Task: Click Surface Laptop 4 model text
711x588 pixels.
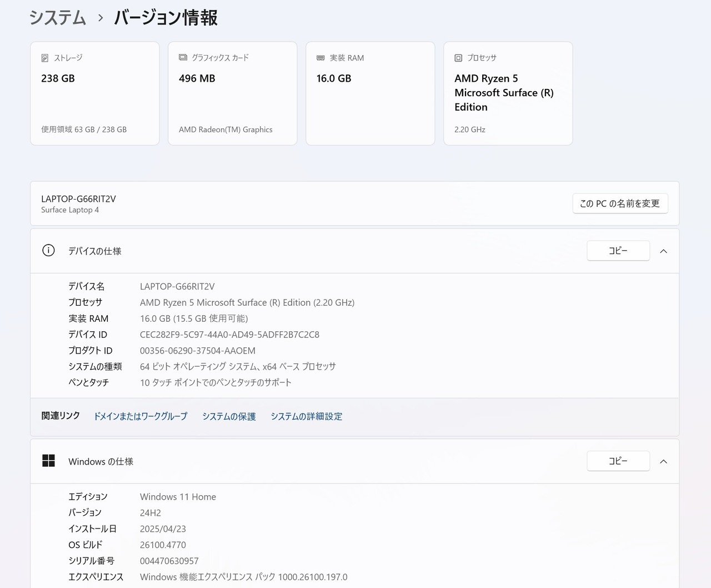Action: point(70,210)
